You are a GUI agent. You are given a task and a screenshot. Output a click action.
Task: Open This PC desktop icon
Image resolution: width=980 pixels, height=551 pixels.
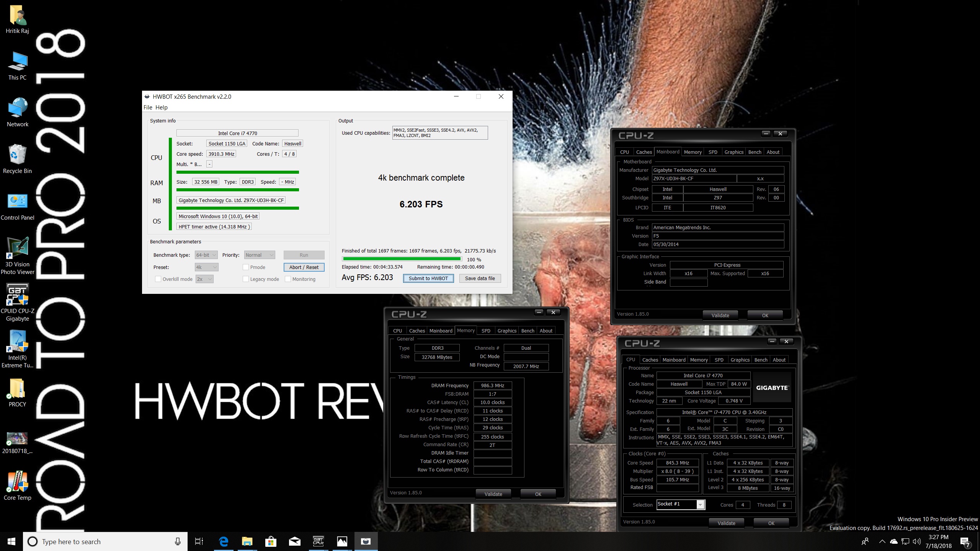pos(17,66)
